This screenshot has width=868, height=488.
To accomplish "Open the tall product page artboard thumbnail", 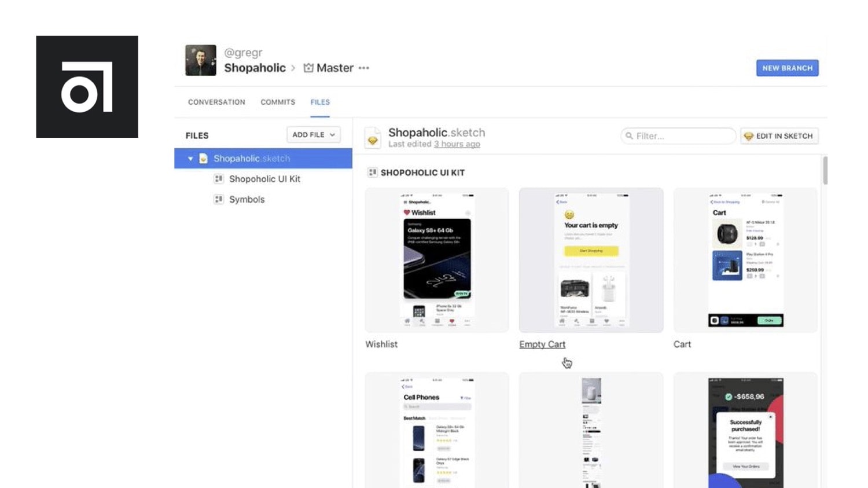I will pyautogui.click(x=591, y=430).
